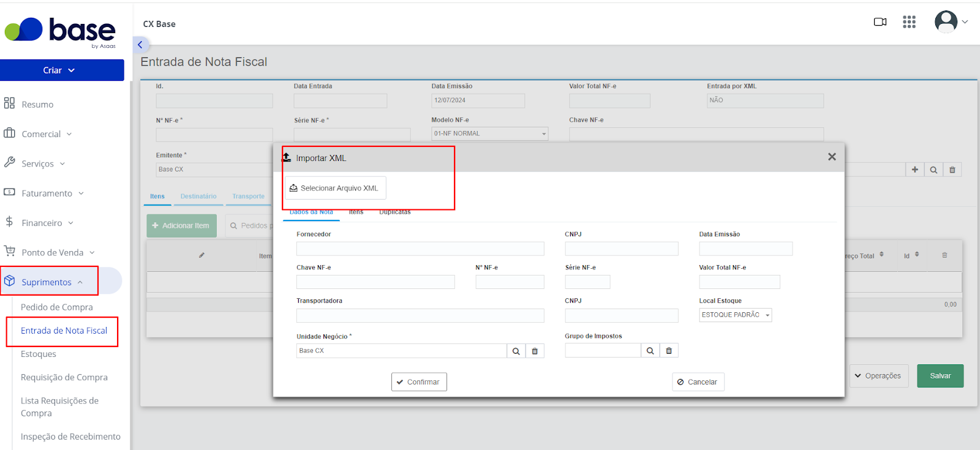980x450 pixels.
Task: Open Inspeção de Recebimento item
Action: (70, 437)
